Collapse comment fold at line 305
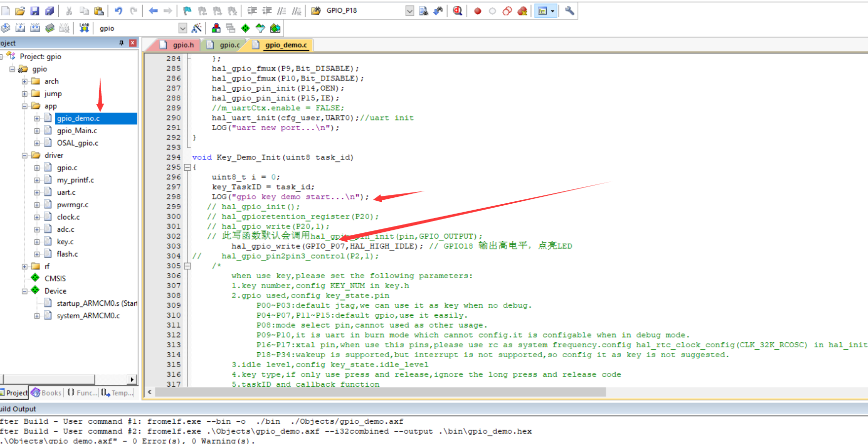This screenshot has width=868, height=444. [188, 266]
